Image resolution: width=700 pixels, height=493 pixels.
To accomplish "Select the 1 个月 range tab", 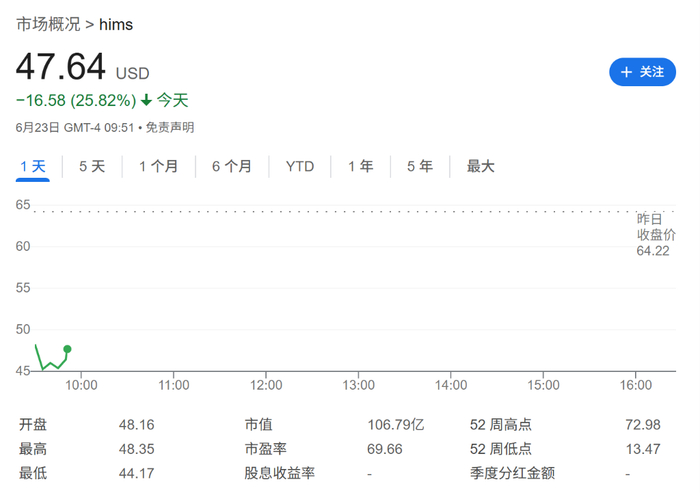I will click(158, 166).
